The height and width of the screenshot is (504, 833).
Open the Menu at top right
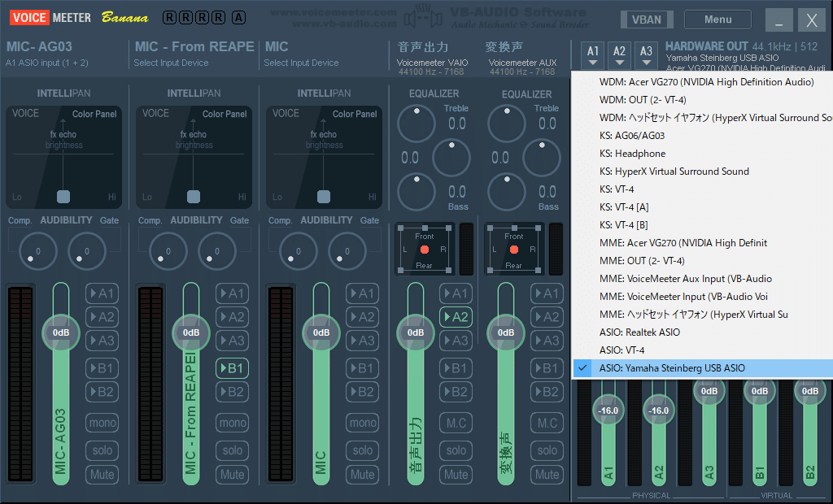point(717,19)
